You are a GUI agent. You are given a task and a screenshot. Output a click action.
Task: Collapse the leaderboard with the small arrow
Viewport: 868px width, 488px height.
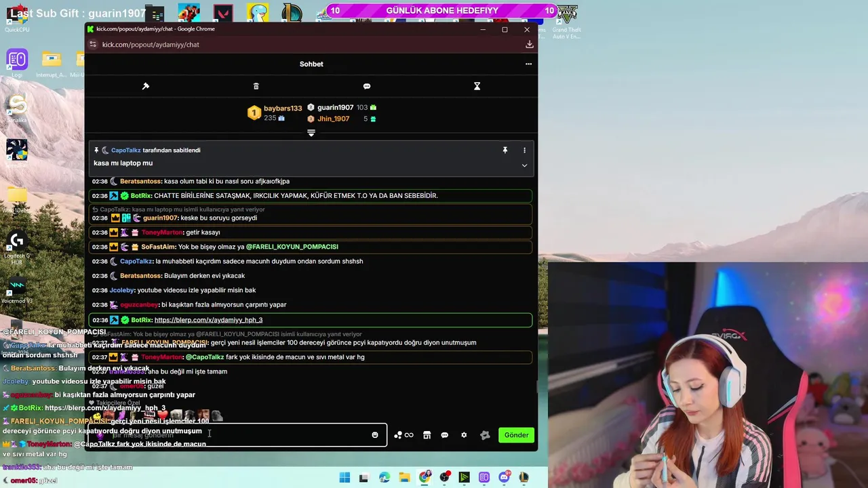[311, 133]
